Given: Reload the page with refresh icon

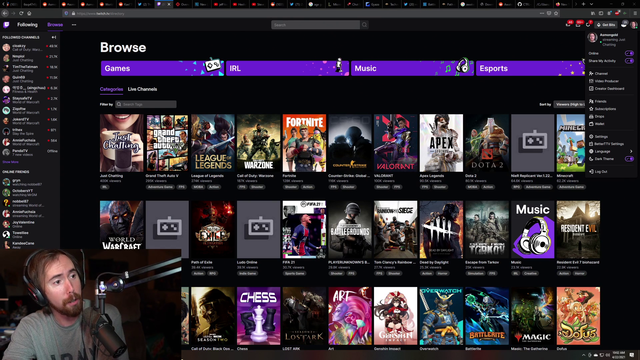Looking at the screenshot, I should (x=21, y=13).
